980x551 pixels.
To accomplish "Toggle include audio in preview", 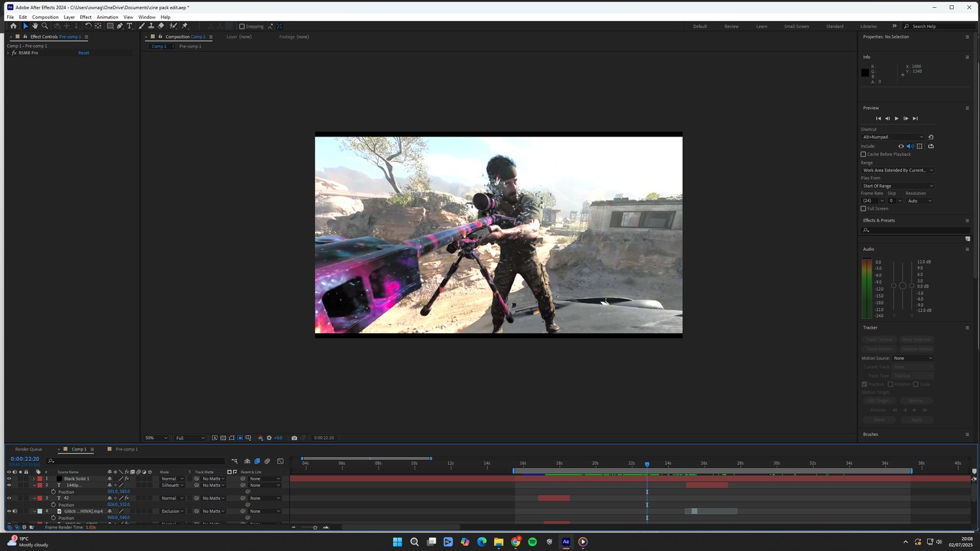I will (910, 146).
